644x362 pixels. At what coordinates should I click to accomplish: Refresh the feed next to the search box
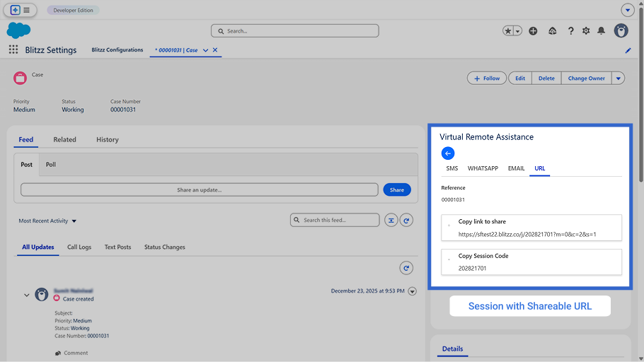point(406,221)
